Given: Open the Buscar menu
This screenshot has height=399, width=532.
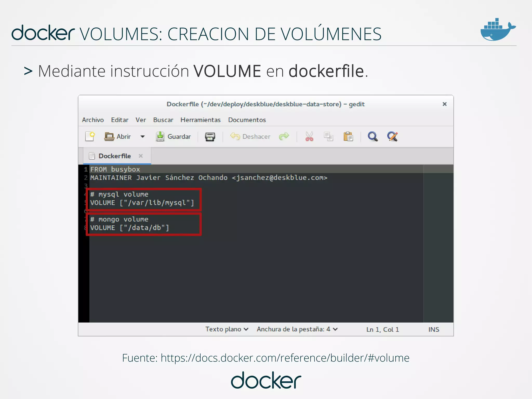Looking at the screenshot, I should click(x=163, y=120).
